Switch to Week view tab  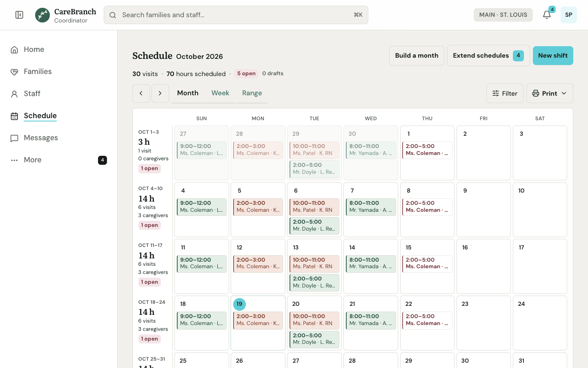[220, 93]
